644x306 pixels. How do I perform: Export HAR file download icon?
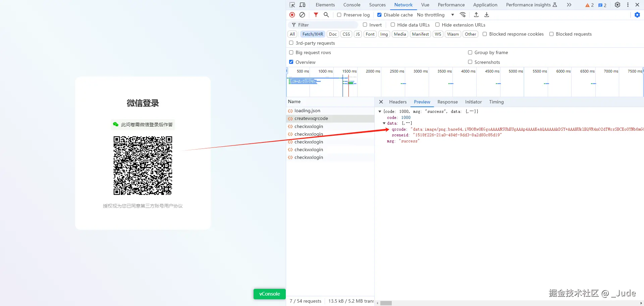[487, 15]
